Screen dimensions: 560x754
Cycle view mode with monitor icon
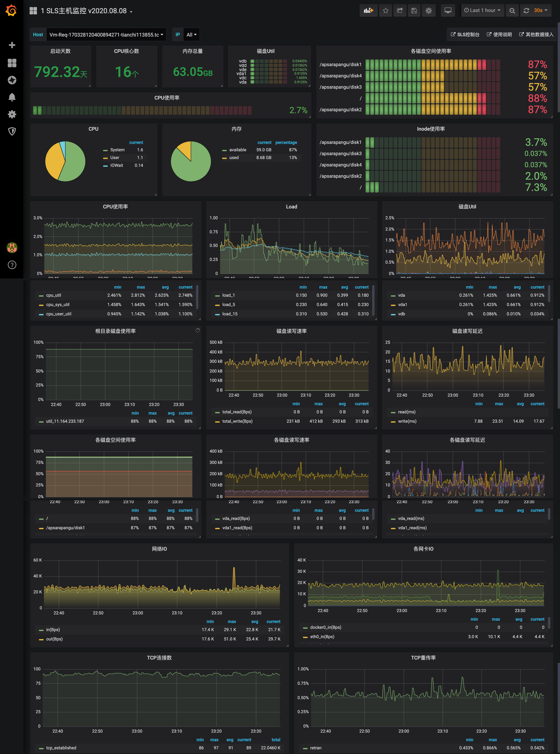pyautogui.click(x=448, y=10)
